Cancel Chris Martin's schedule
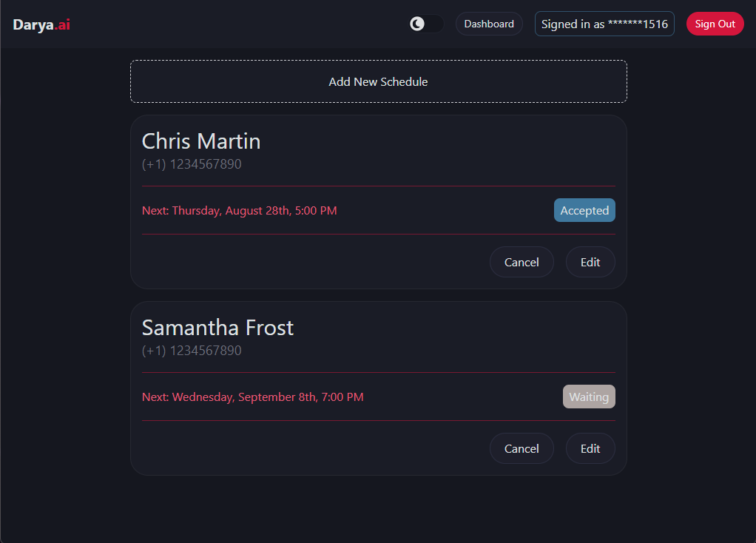Screen dimensions: 756x543 pyautogui.click(x=522, y=262)
